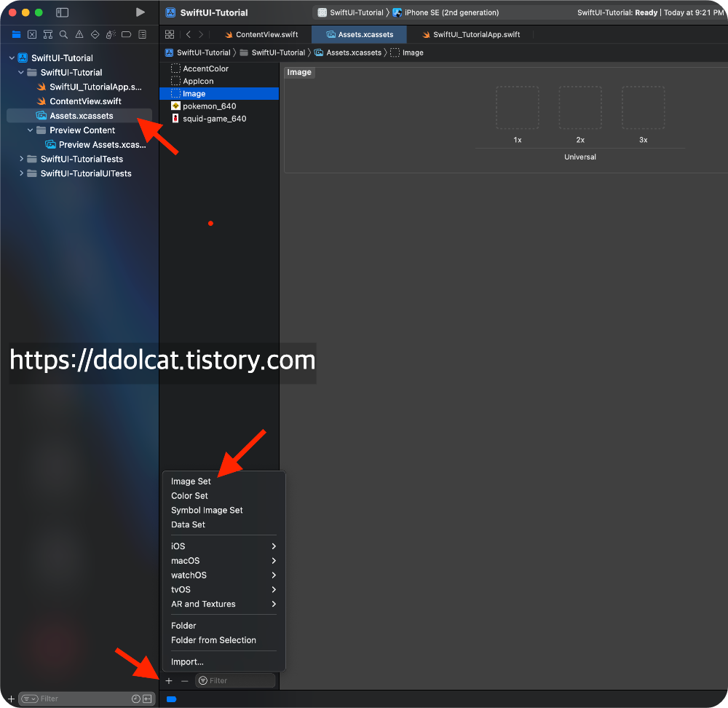
Task: Open the Issue navigator warning icon
Action: point(79,34)
